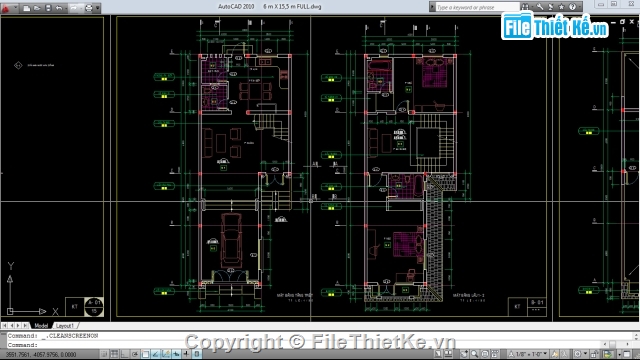Expand the Quick Access toolbar customize dropdown
Viewport: 640px width, 360px height.
[98, 8]
